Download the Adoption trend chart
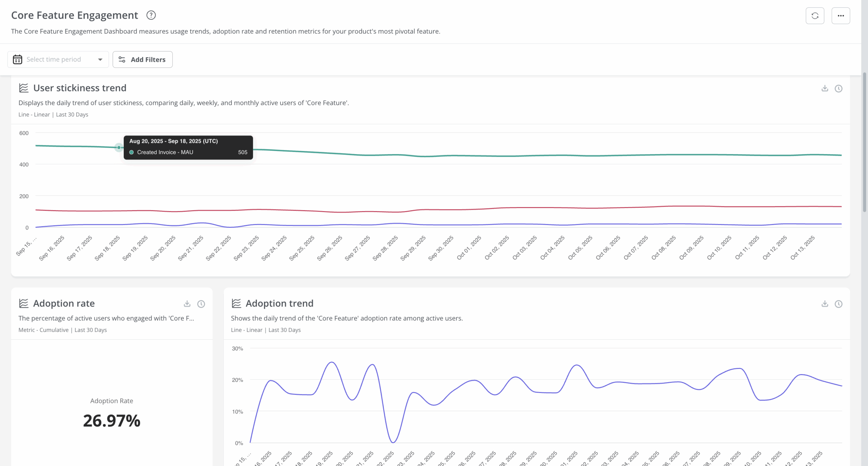The height and width of the screenshot is (466, 868). [x=825, y=304]
